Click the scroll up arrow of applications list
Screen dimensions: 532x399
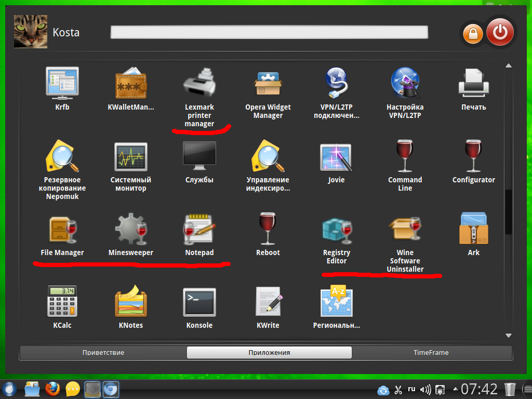pos(508,66)
